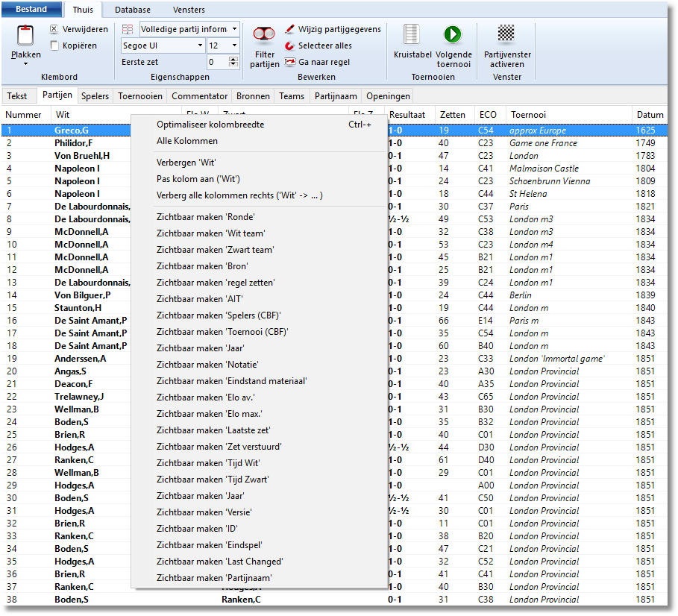Select 'Optimaliseer kolombreedte' in context menu
Viewport: 678px width, 616px height.
210,125
